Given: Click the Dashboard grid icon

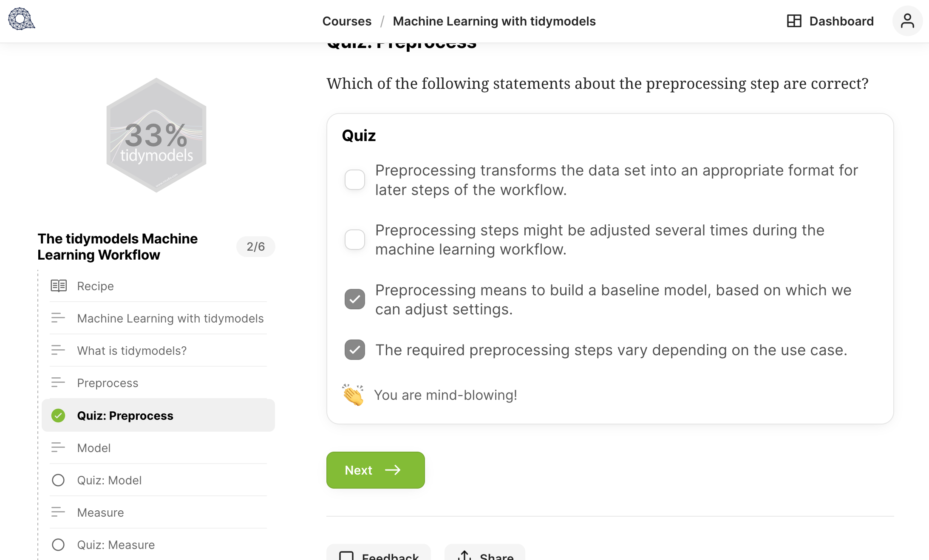Looking at the screenshot, I should pos(794,21).
